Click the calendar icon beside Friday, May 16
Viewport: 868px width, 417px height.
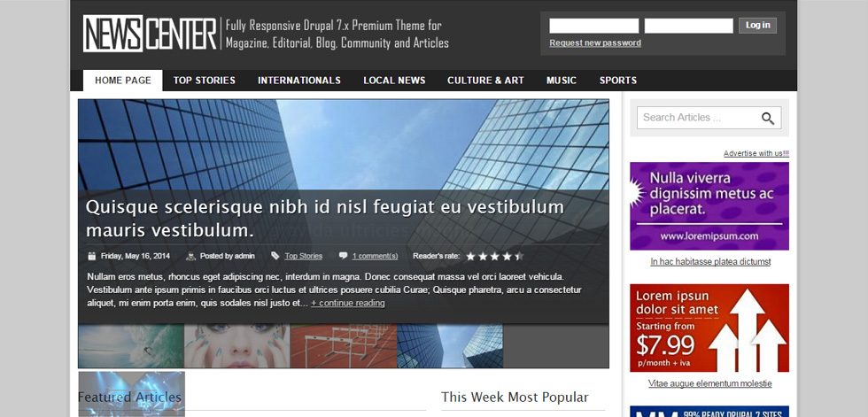[92, 256]
